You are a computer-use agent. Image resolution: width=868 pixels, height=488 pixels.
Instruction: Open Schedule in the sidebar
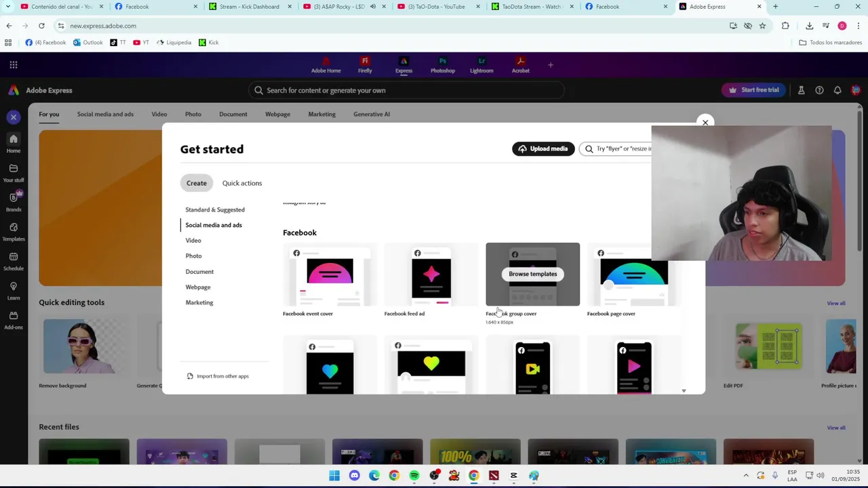[x=14, y=262]
